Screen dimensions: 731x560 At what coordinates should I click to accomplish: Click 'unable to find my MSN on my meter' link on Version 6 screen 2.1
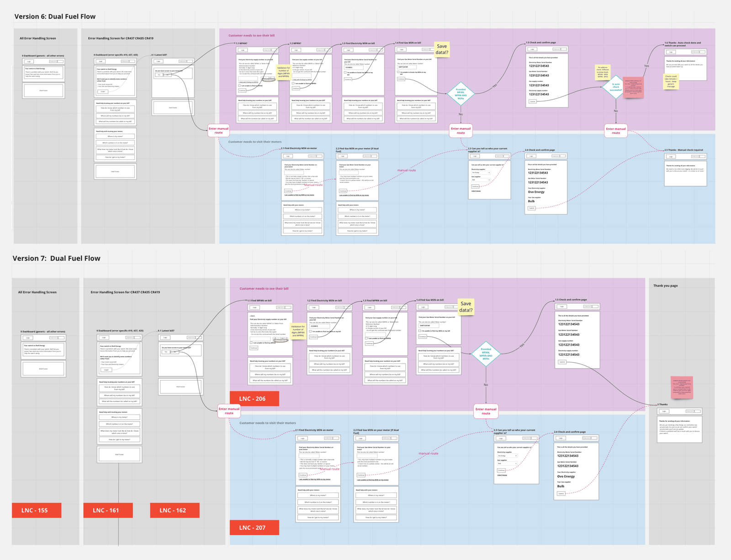[x=299, y=195]
